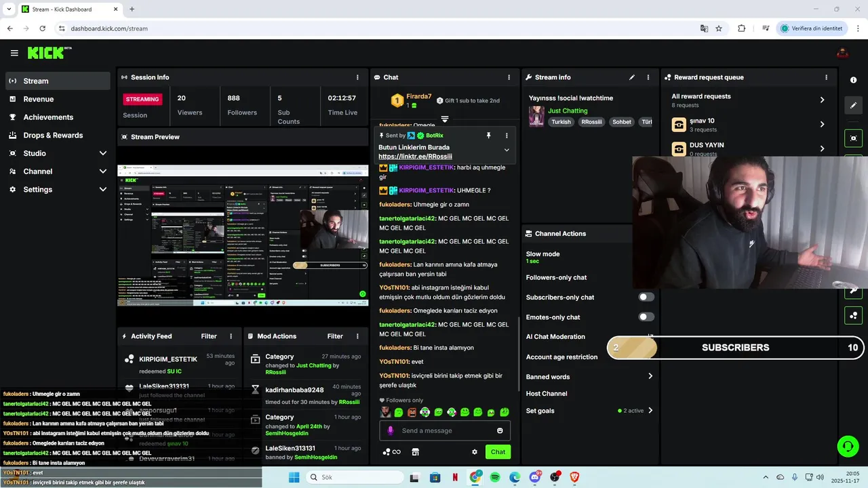Click the Windows taskbar search box
Screen dimensions: 868x488
pyautogui.click(x=355, y=477)
